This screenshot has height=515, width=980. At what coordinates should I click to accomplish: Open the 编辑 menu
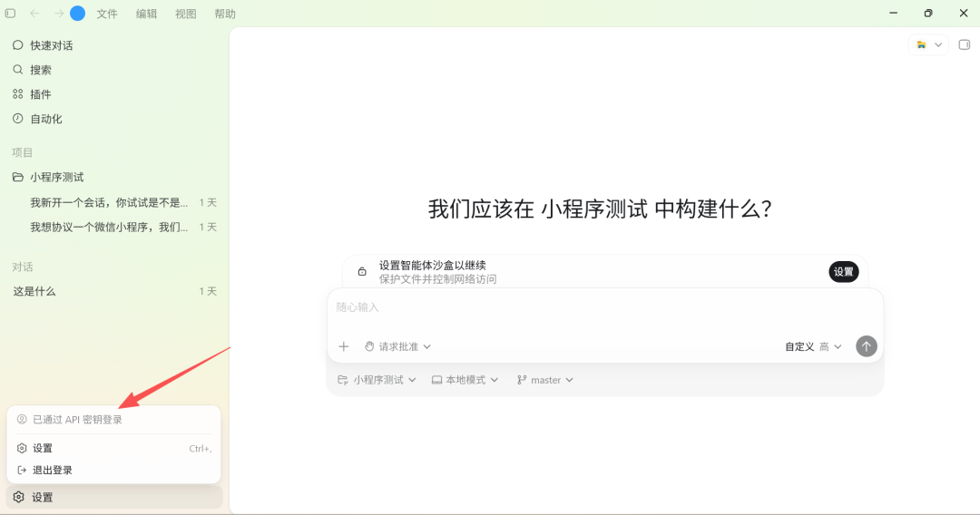click(x=146, y=14)
